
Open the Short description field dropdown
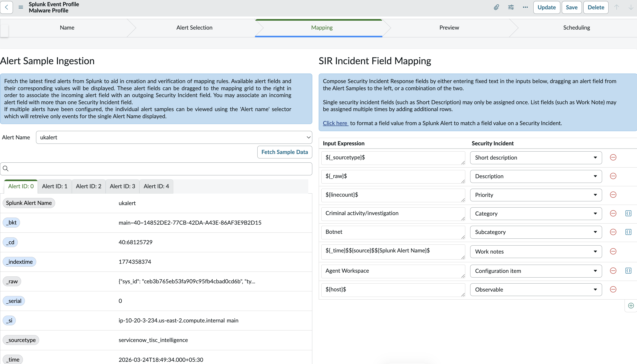point(536,158)
